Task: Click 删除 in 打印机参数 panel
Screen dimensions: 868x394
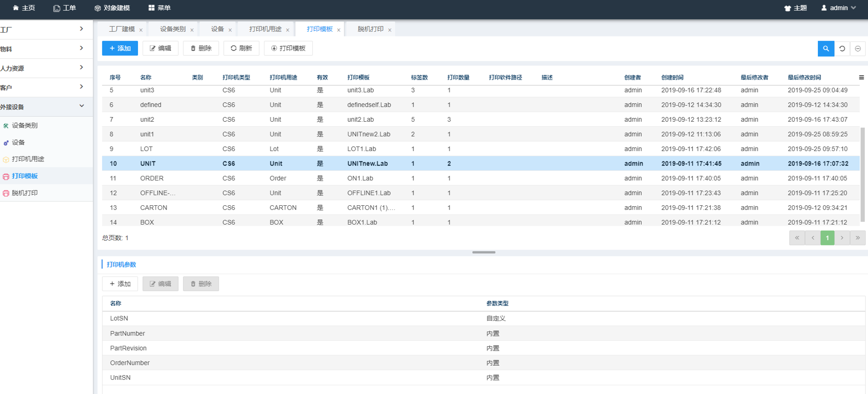Action: (x=201, y=284)
